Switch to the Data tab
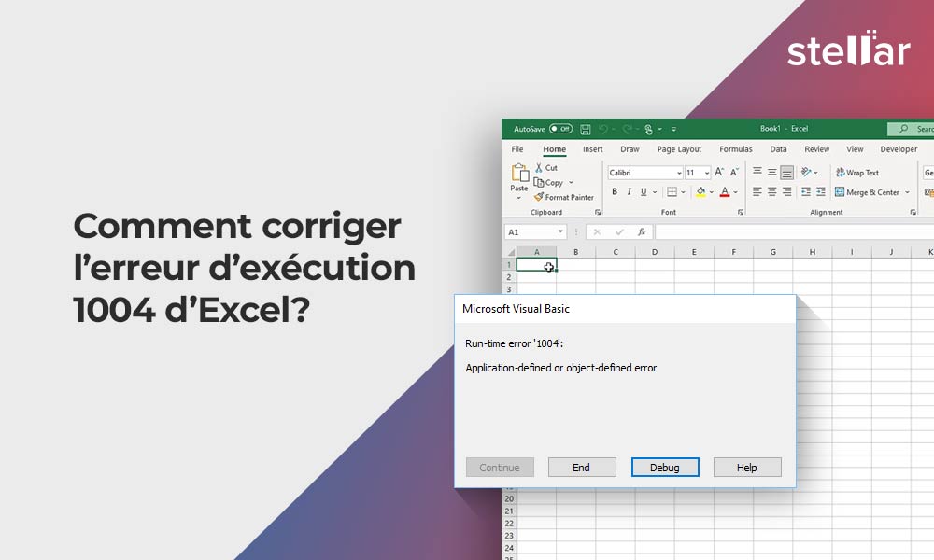934x560 pixels. (x=778, y=149)
